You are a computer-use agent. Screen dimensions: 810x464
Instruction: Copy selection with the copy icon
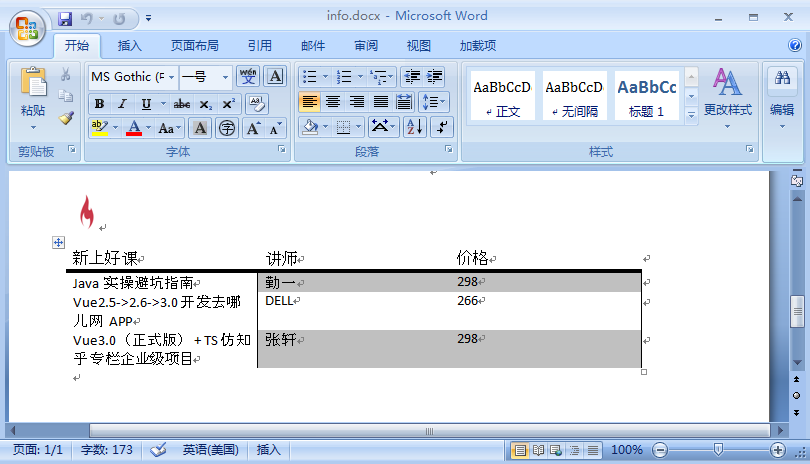click(66, 96)
